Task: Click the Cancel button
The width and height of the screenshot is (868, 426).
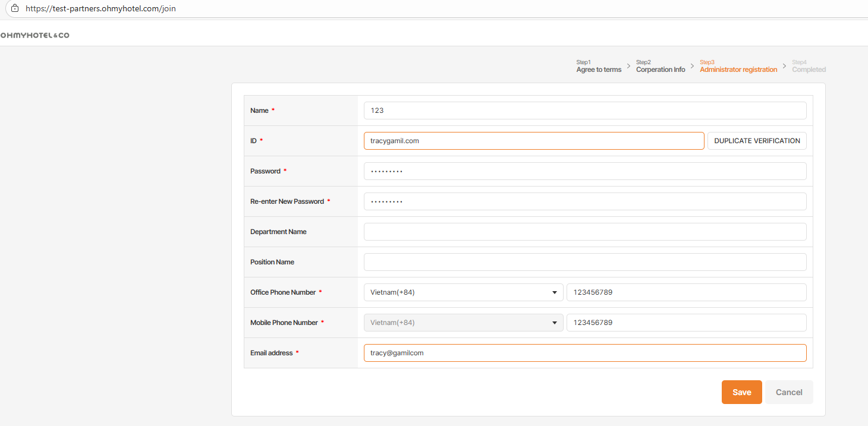Action: pos(789,392)
